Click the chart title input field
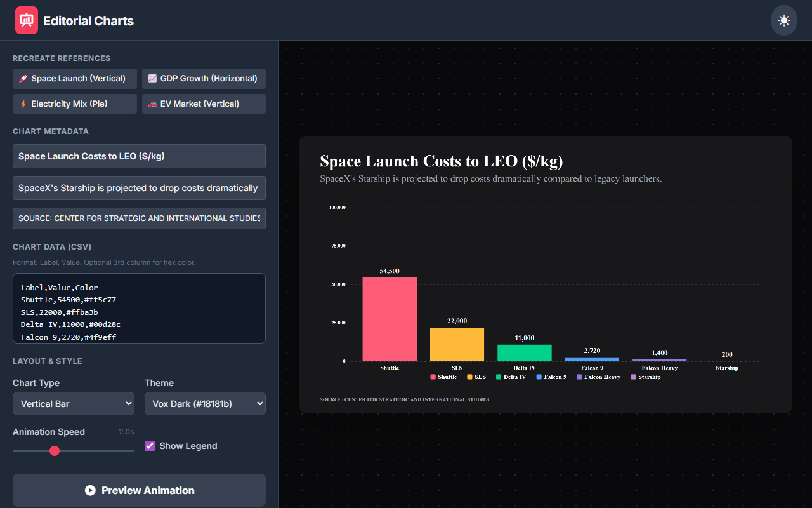812x508 pixels. [x=139, y=156]
